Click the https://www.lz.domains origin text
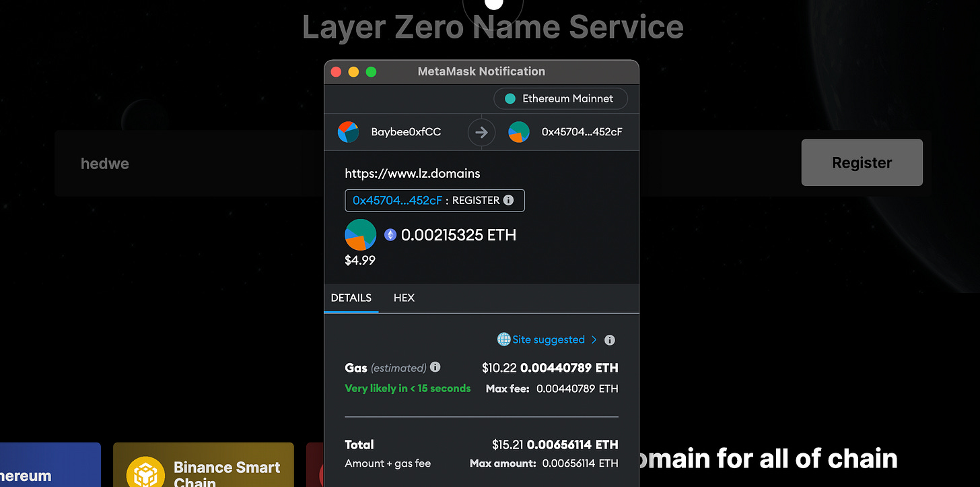980x487 pixels. coord(413,173)
